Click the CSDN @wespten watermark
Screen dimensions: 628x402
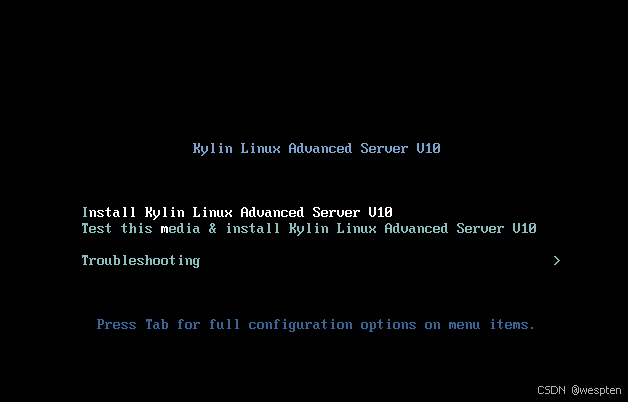tap(579, 390)
